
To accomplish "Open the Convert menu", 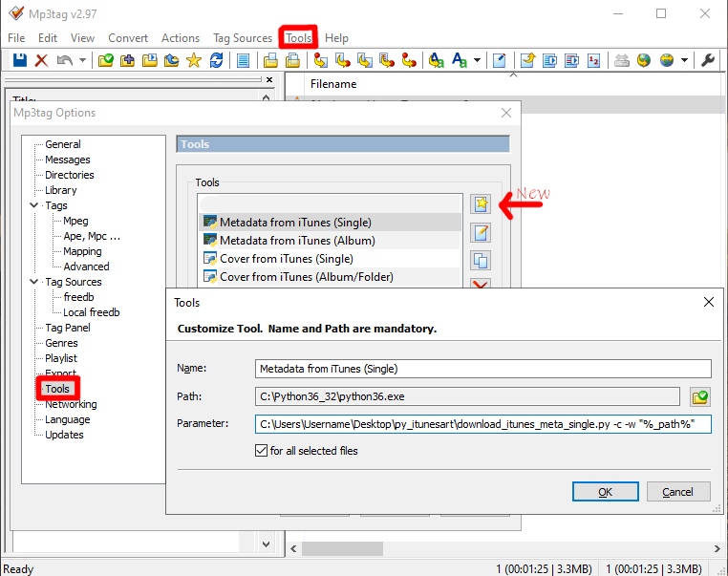I will click(128, 38).
